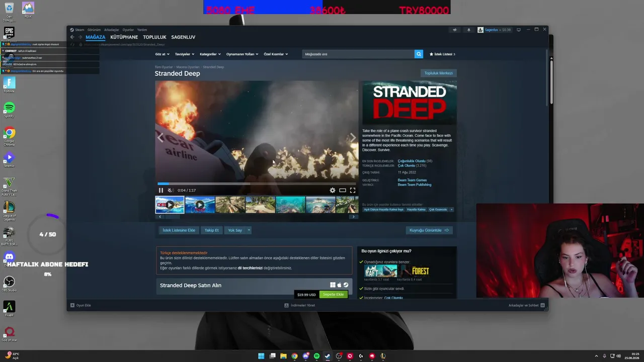This screenshot has height=362, width=644.
Task: Open File Explorer from taskbar
Action: 283,356
